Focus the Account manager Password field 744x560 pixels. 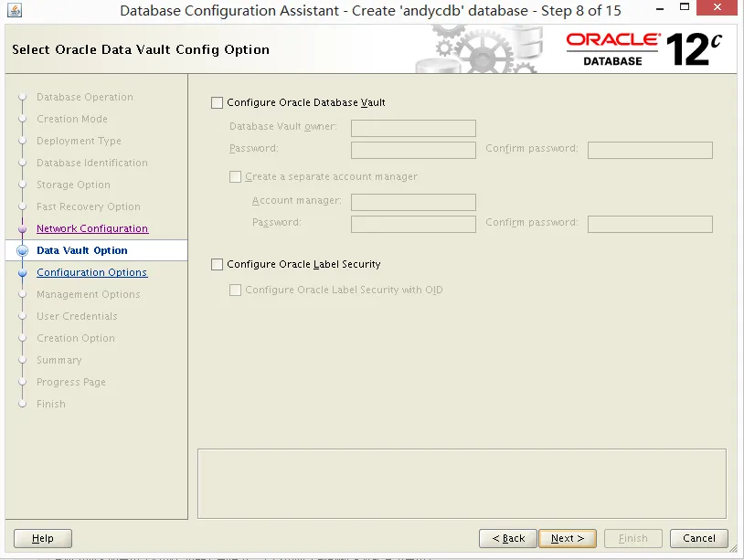pyautogui.click(x=413, y=224)
